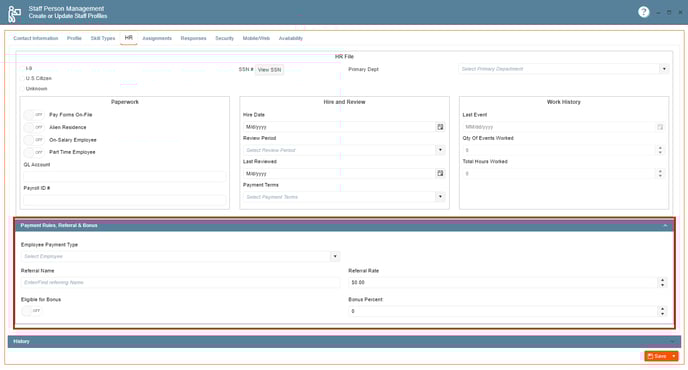This screenshot has height=370, width=688.
Task: Adjust the Bonus Percent stepper arrows
Action: [662, 311]
